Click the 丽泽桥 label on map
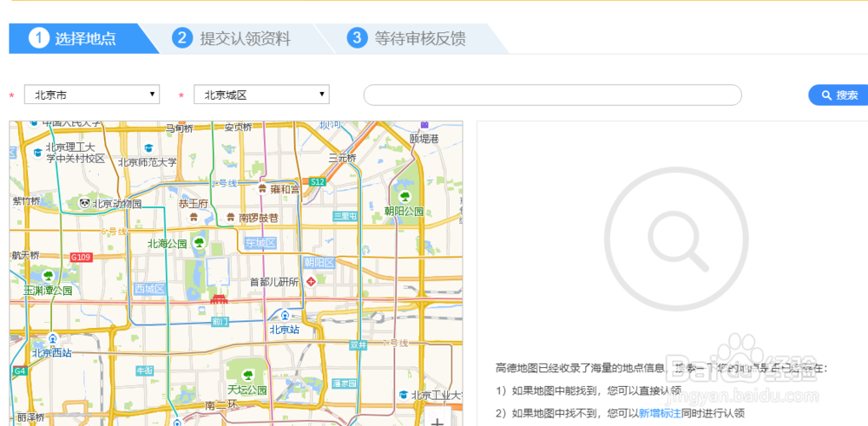The height and width of the screenshot is (426, 868). tap(30, 416)
